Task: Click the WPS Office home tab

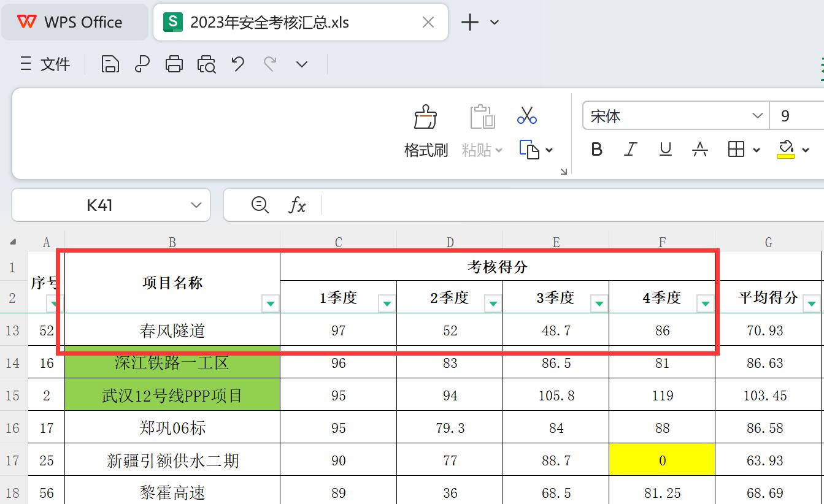Action: coord(74,23)
